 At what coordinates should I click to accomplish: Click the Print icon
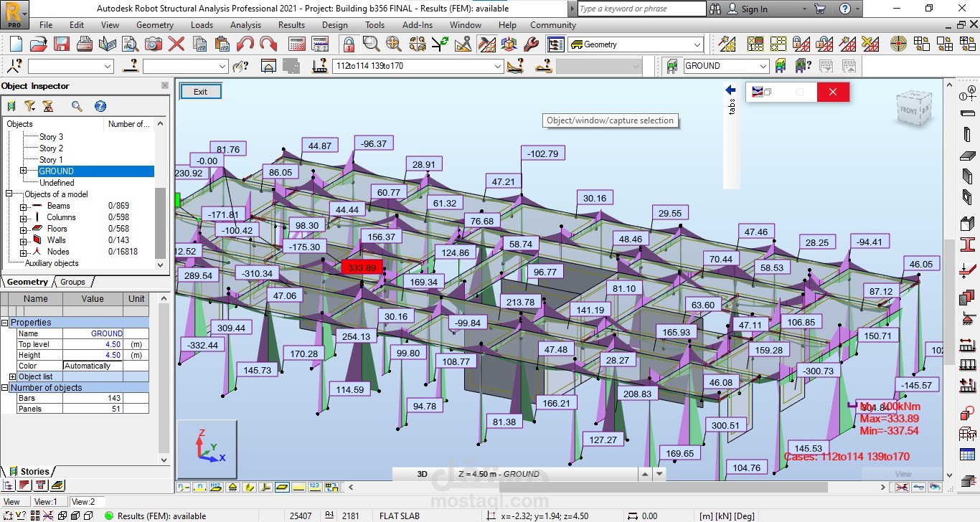point(85,44)
